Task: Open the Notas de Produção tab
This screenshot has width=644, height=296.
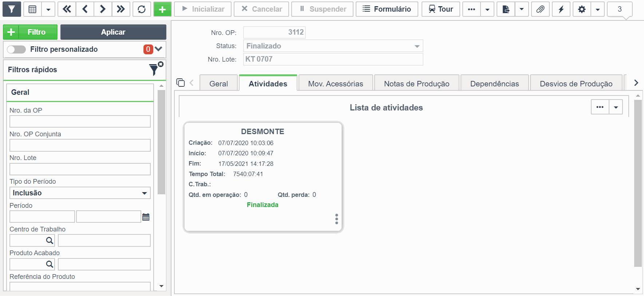Action: [417, 83]
